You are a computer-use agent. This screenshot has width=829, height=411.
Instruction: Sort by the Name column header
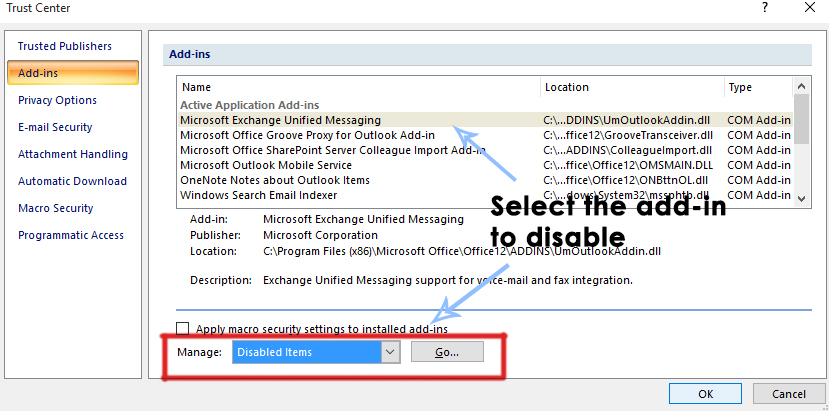pos(359,87)
